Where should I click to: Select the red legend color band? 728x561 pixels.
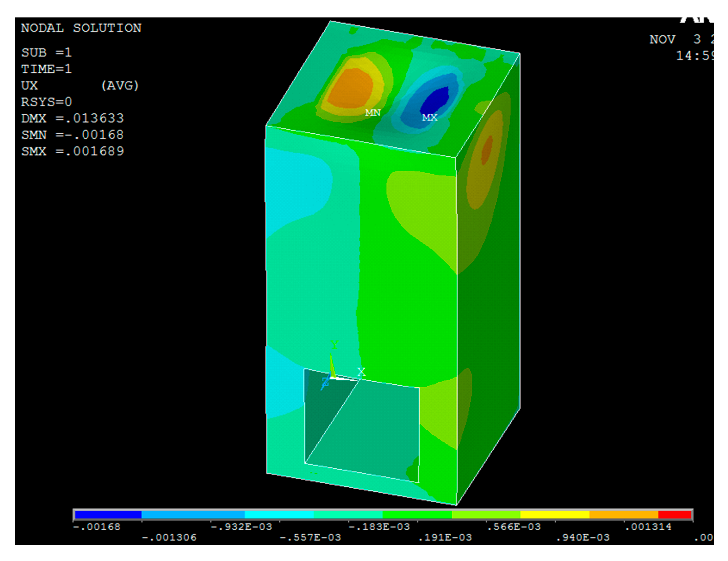click(675, 515)
